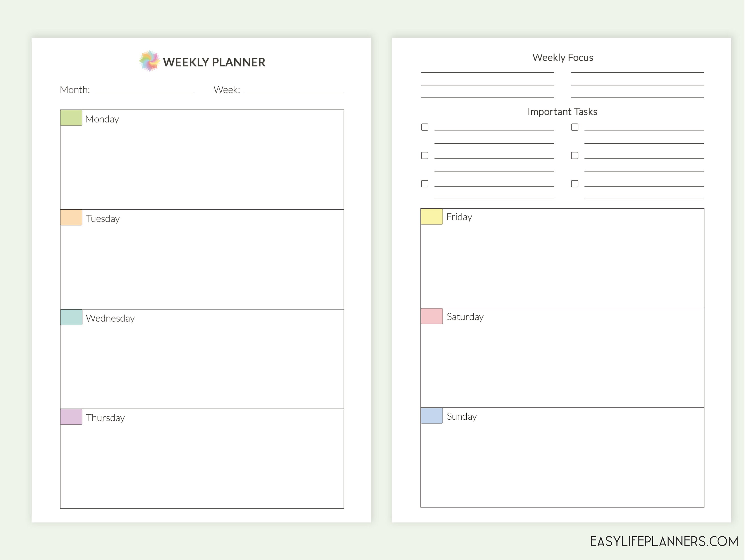The height and width of the screenshot is (560, 747).
Task: Check the second right-column task checkbox
Action: point(575,156)
